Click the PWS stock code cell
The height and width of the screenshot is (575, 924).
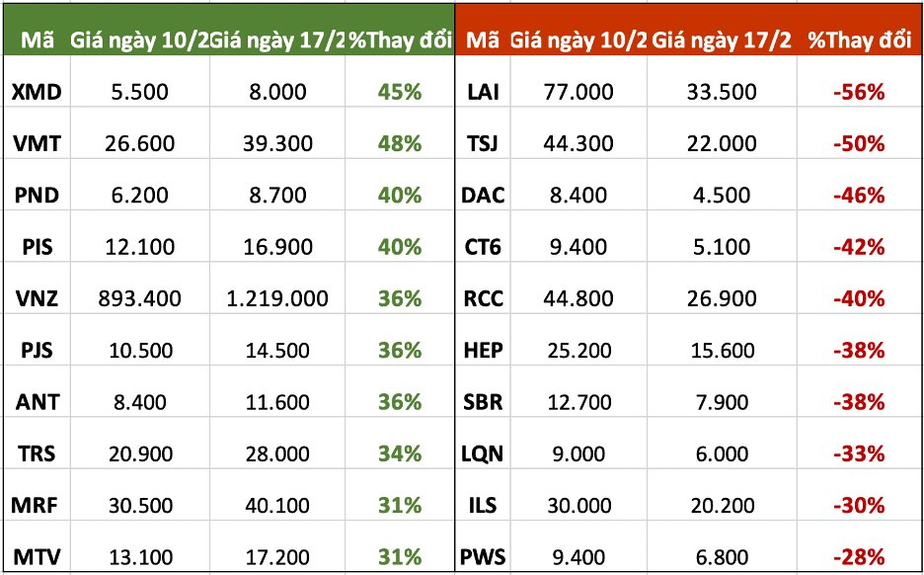482,557
